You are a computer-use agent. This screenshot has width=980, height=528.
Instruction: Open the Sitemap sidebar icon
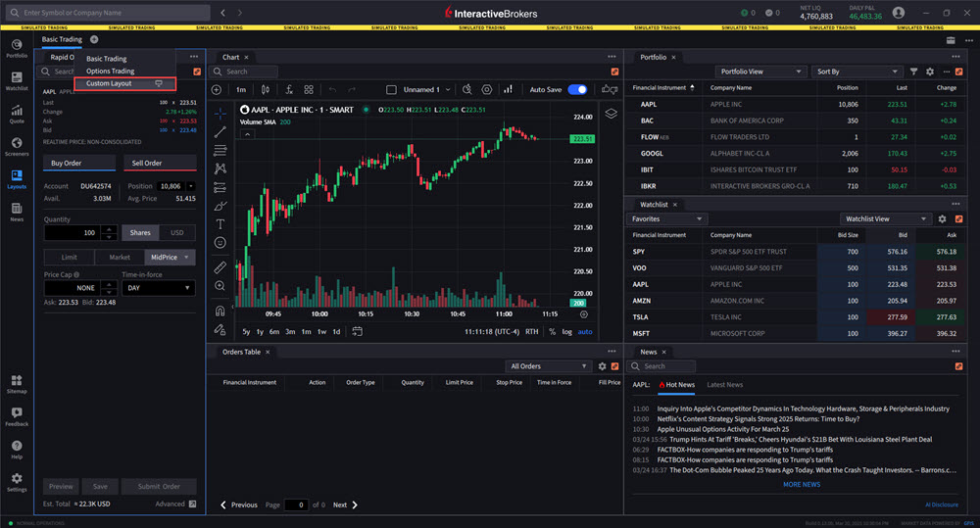(x=17, y=384)
